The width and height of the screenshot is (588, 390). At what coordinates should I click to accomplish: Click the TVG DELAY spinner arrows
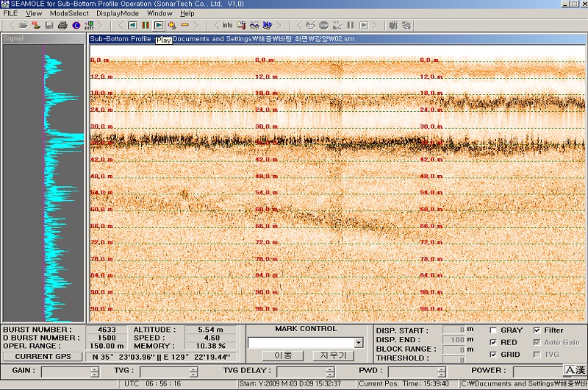click(x=330, y=372)
